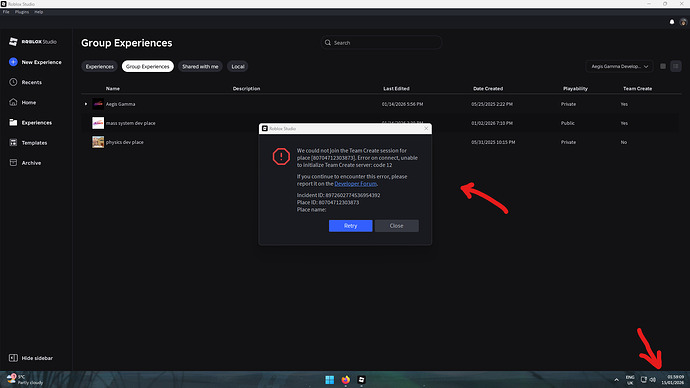Viewport: 690px width, 388px height.
Task: Click the '01/14/2026 5:56 PM' last edited cell
Action: 402,104
